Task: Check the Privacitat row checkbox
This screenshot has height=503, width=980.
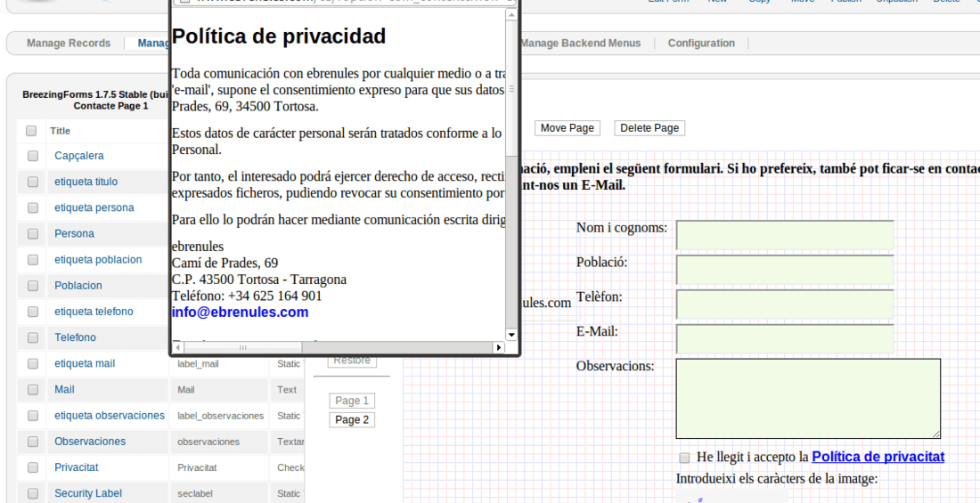Action: pyautogui.click(x=32, y=466)
